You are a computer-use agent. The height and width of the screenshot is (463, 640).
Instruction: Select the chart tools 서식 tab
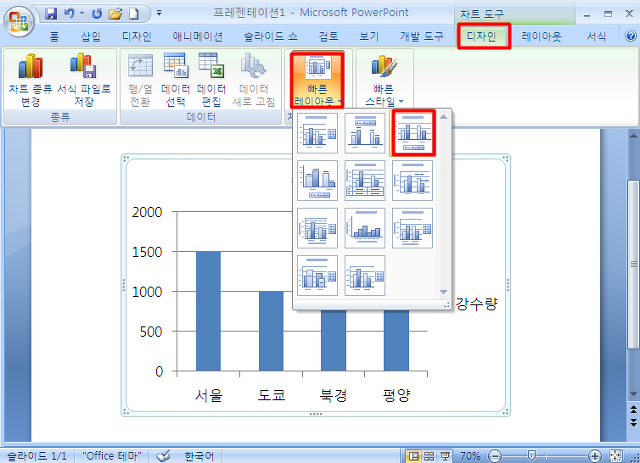pos(596,37)
